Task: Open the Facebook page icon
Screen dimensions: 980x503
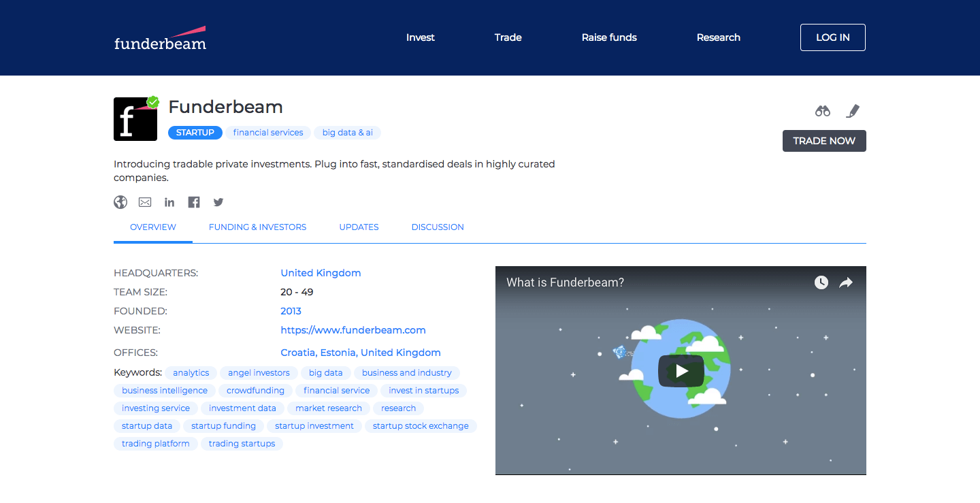Action: click(x=194, y=202)
